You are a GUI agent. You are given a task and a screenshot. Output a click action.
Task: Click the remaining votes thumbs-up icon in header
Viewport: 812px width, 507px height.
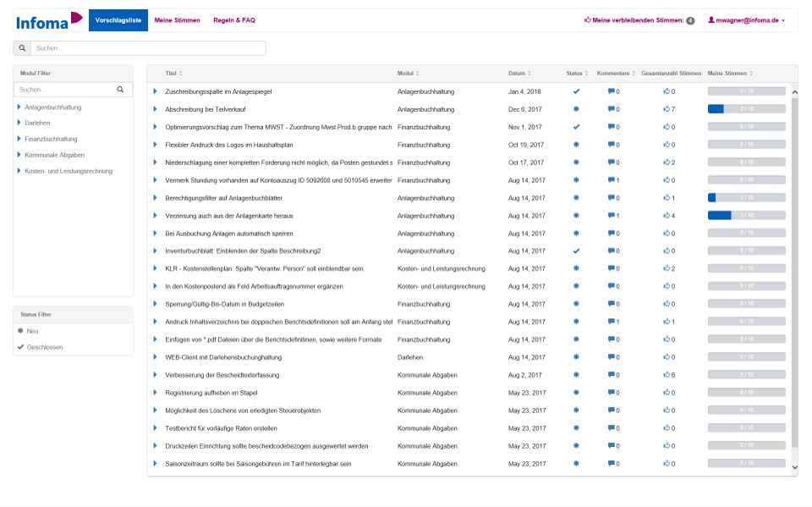[x=587, y=20]
